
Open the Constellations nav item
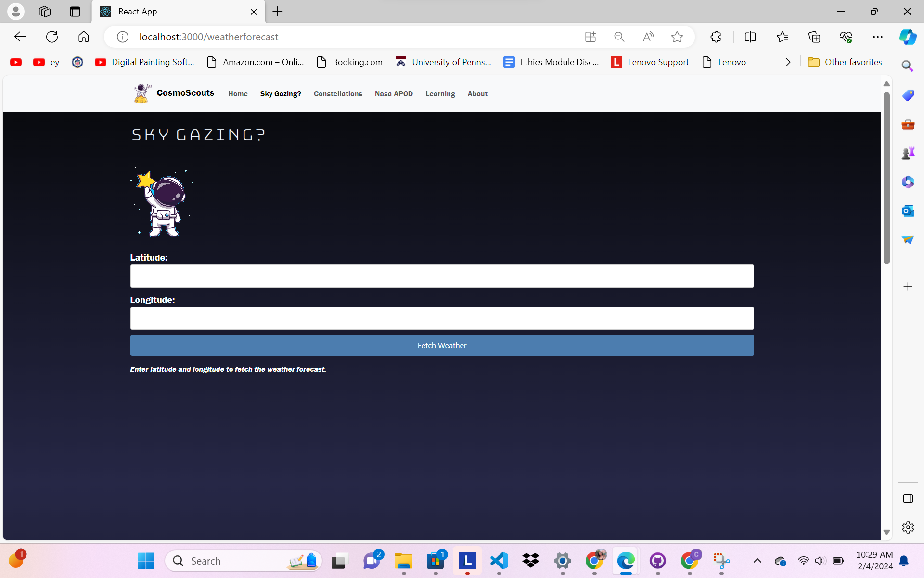pyautogui.click(x=338, y=94)
